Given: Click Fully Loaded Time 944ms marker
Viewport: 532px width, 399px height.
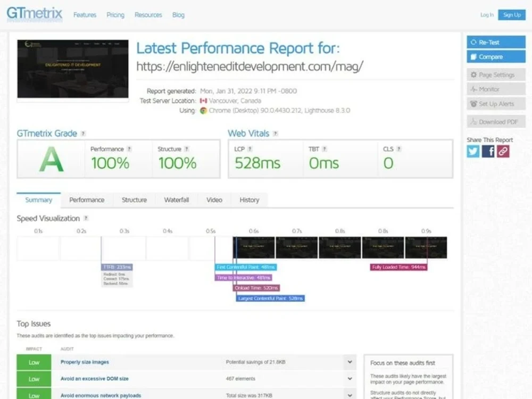Looking at the screenshot, I should [398, 267].
